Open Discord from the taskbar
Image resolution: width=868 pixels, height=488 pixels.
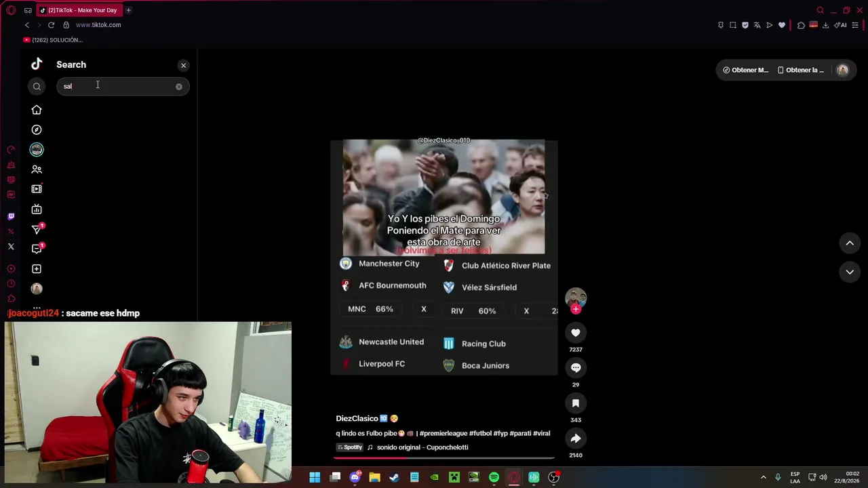pos(355,477)
